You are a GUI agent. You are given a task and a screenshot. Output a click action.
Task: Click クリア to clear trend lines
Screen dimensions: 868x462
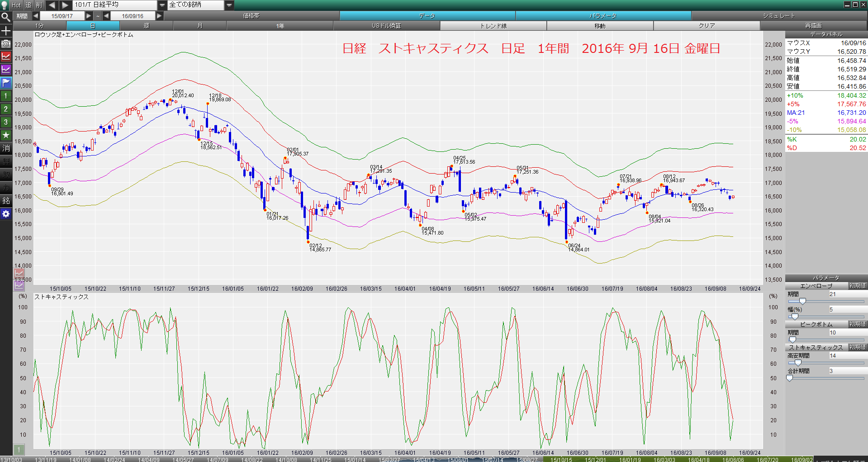[x=707, y=26]
